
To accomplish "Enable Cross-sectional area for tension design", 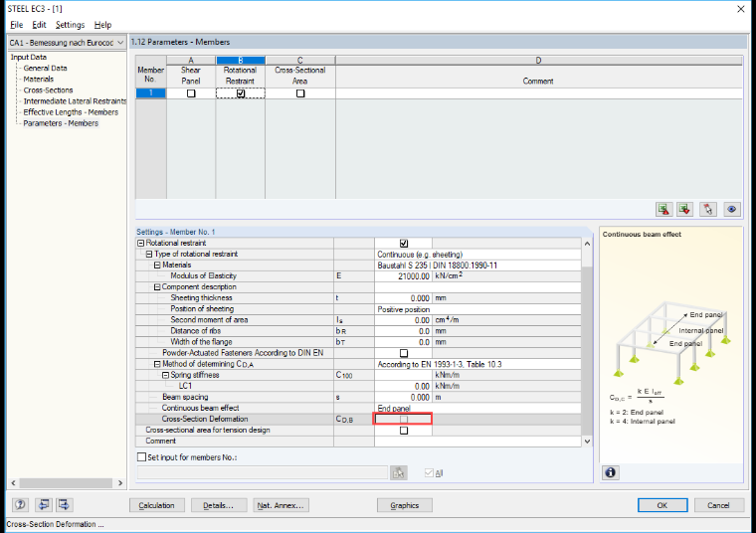I will point(404,431).
